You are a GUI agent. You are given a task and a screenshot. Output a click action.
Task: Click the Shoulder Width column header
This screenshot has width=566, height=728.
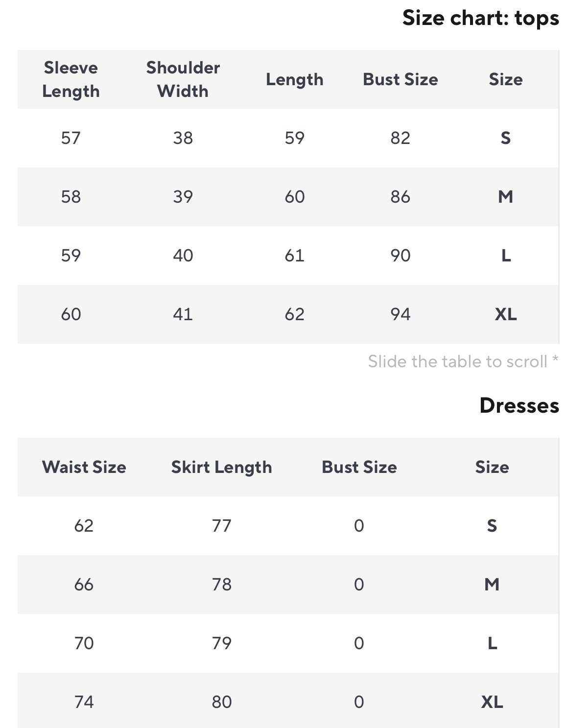coord(183,79)
